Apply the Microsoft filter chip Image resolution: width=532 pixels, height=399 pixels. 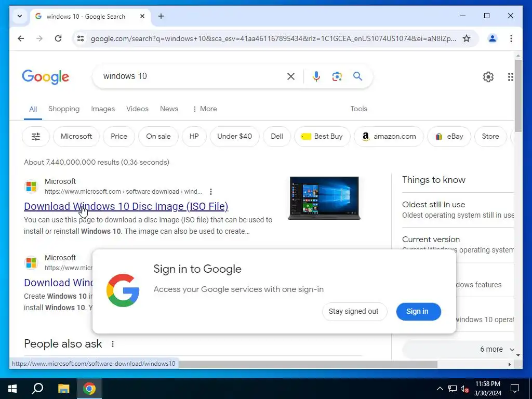[x=76, y=137]
